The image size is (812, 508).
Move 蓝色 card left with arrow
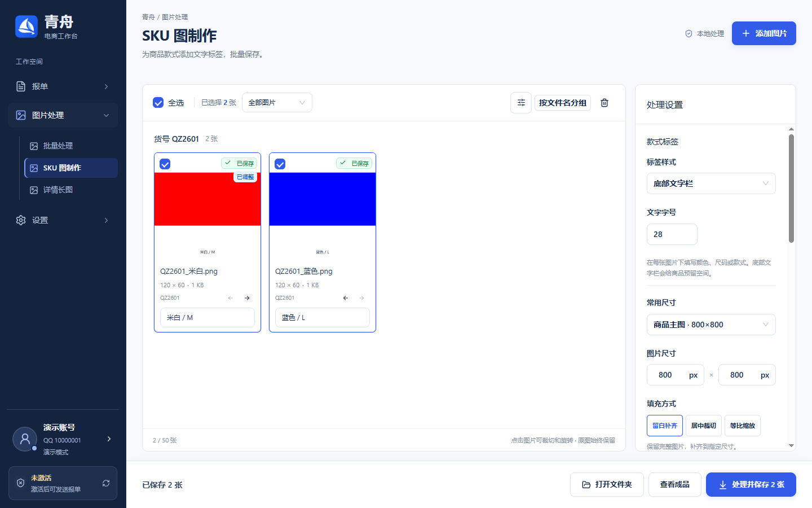click(345, 298)
